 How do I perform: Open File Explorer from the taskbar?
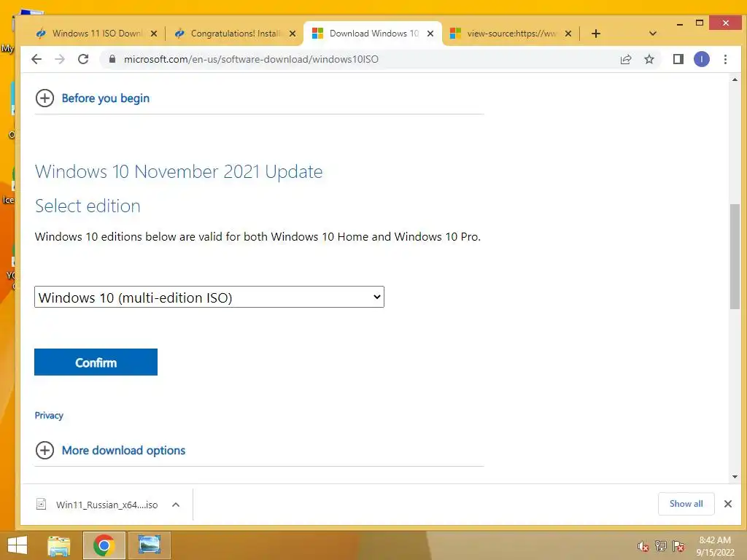click(x=59, y=545)
